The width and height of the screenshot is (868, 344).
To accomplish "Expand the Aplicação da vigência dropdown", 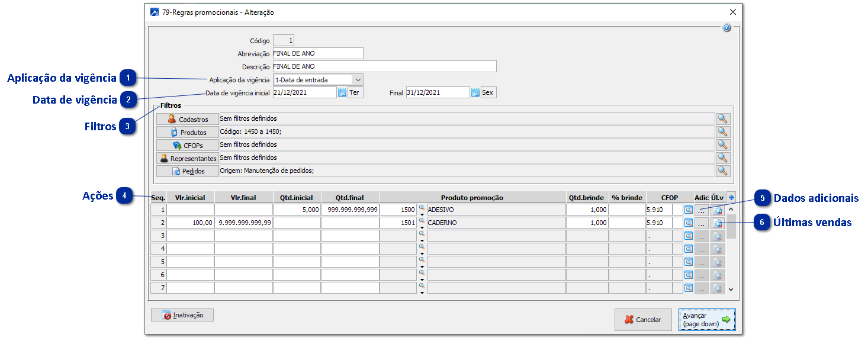I will (357, 80).
